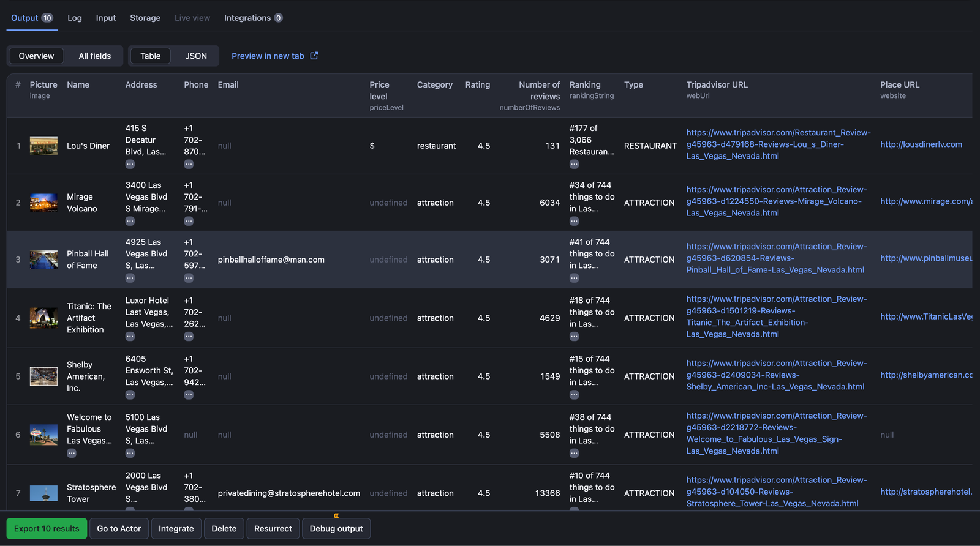Viewport: 980px width, 546px height.
Task: Open external link icon beside Preview in new tab
Action: tap(314, 56)
